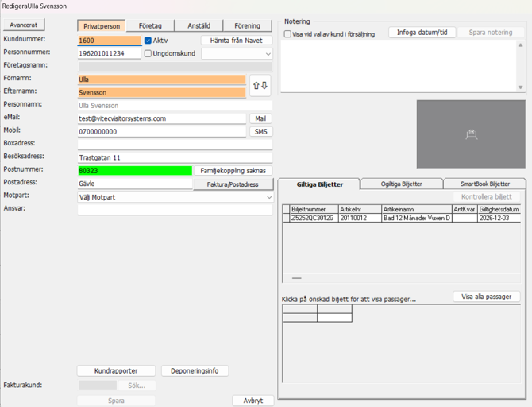Open Faktura/Postadress button

[233, 184]
